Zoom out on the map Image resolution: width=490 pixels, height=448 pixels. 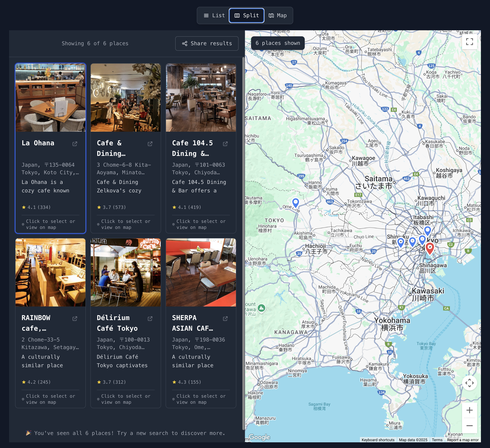click(469, 425)
